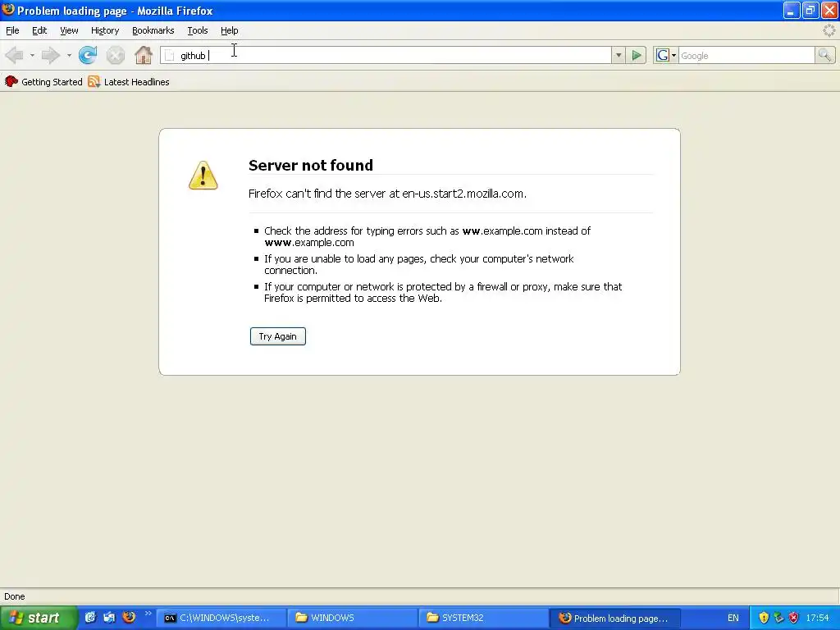Switch to the WINDOWS folder taskbar button
Viewport: 840px width, 630px height.
(x=352, y=618)
